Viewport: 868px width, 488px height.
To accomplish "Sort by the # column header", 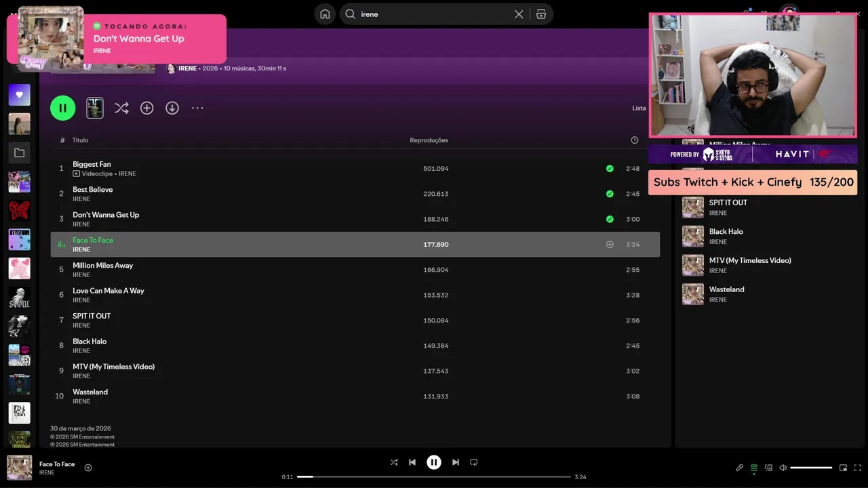I will pos(62,140).
